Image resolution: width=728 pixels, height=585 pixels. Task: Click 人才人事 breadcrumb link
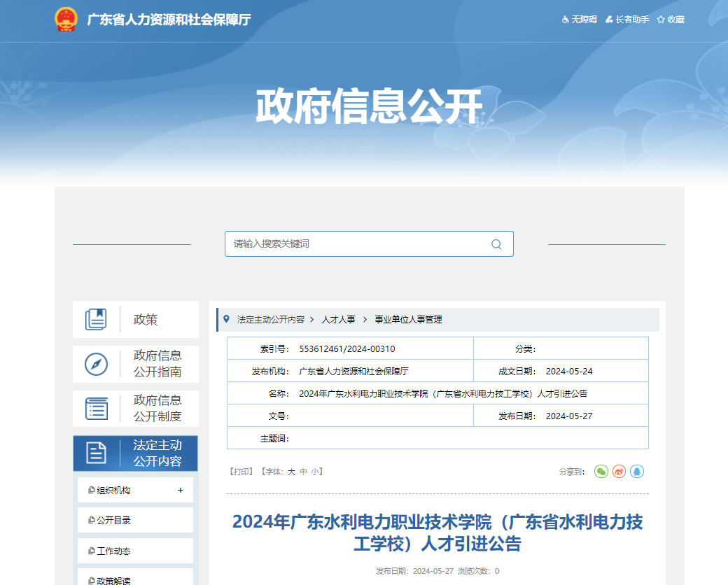click(x=338, y=320)
